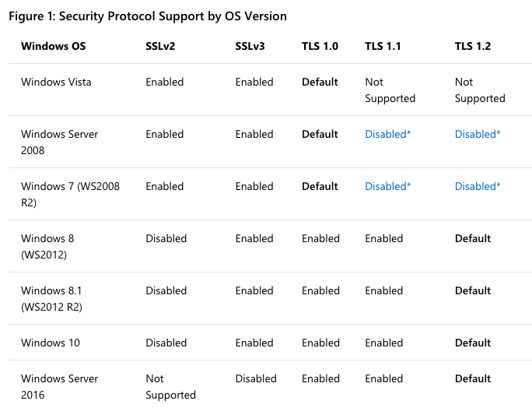Select the Windows OS column header
The width and height of the screenshot is (532, 415).
[x=53, y=46]
